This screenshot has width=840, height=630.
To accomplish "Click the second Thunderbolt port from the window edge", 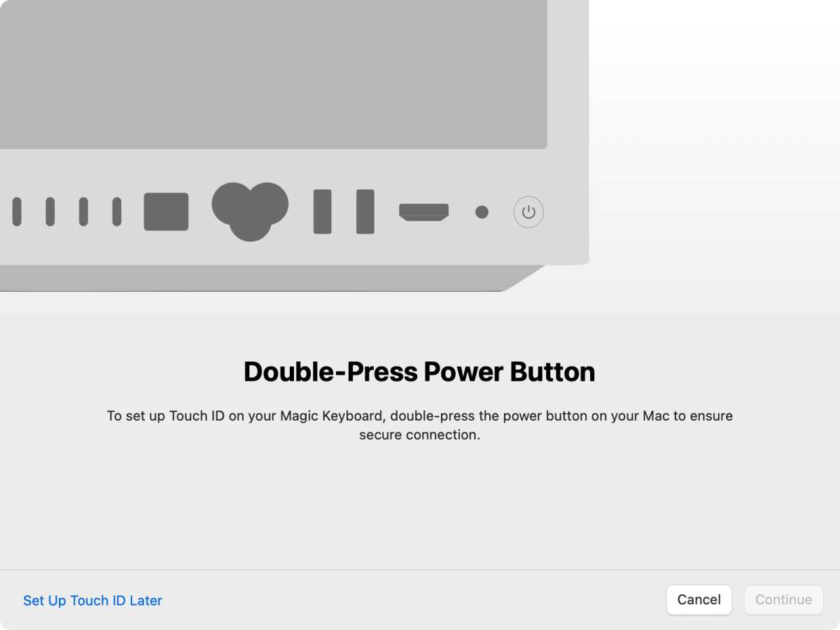I will (50, 211).
